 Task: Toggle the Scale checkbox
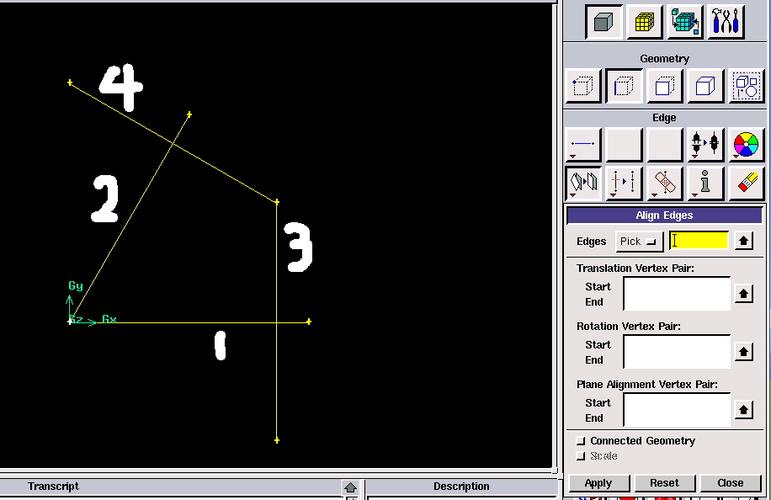pyautogui.click(x=582, y=456)
